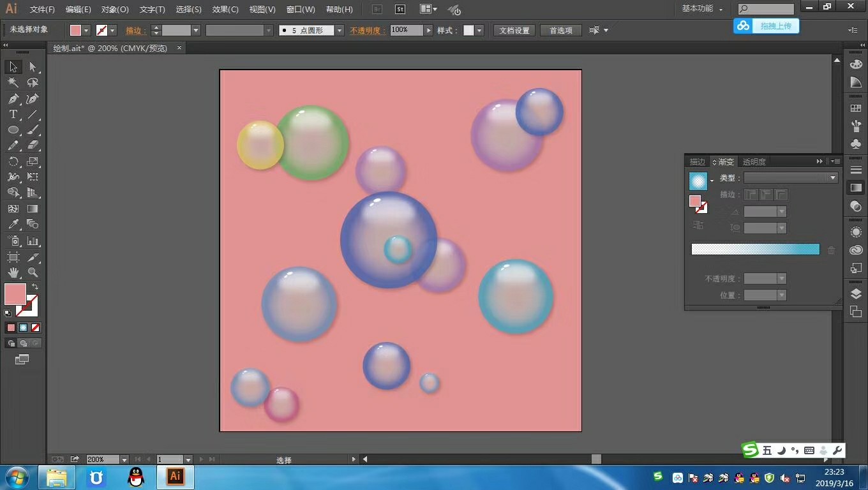Screen dimensions: 868x490
Task: Open the Layers panel icon in dock
Action: [x=856, y=293]
